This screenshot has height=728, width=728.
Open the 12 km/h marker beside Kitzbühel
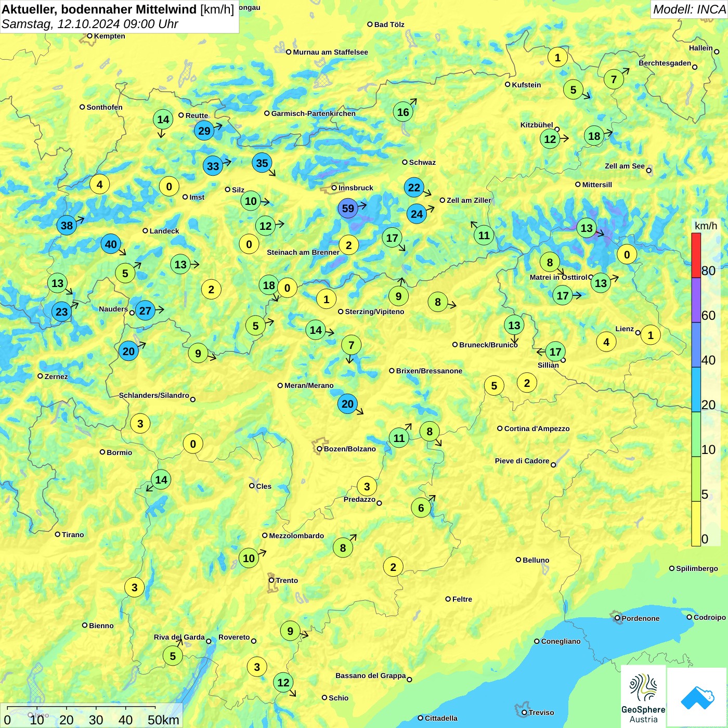click(x=550, y=139)
